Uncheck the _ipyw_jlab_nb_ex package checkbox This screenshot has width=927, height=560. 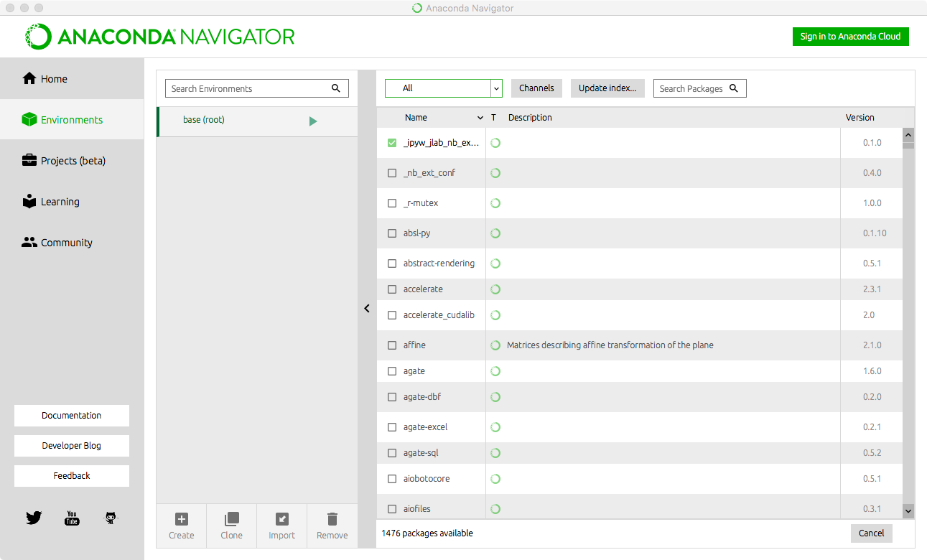point(392,143)
